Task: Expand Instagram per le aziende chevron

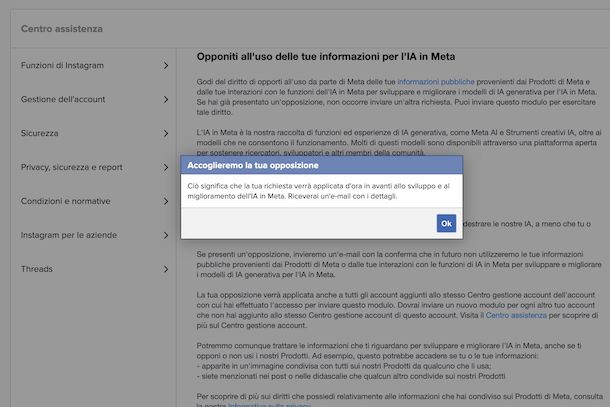Action: [x=166, y=235]
